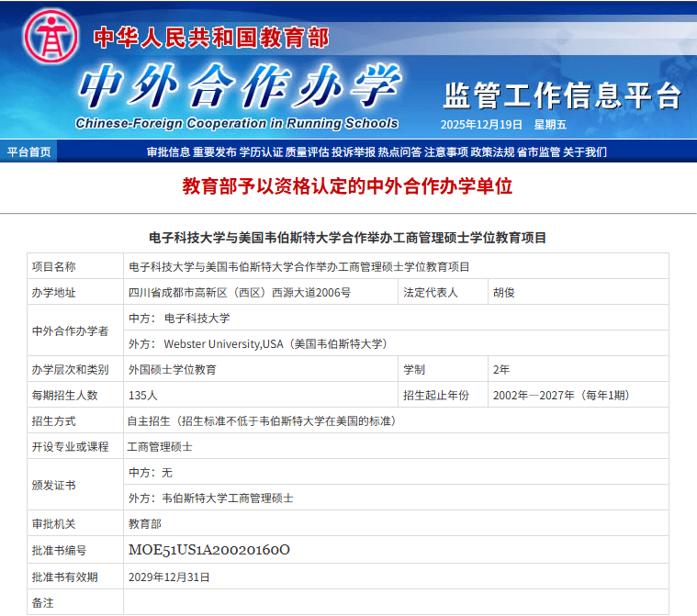This screenshot has height=616, width=697.
Task: Click the 招生方式 label cell
Action: click(x=75, y=420)
